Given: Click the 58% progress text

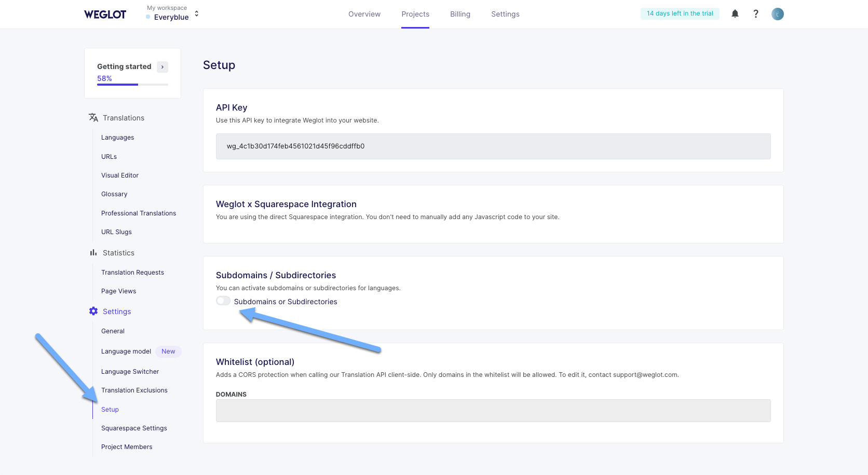Looking at the screenshot, I should (104, 78).
